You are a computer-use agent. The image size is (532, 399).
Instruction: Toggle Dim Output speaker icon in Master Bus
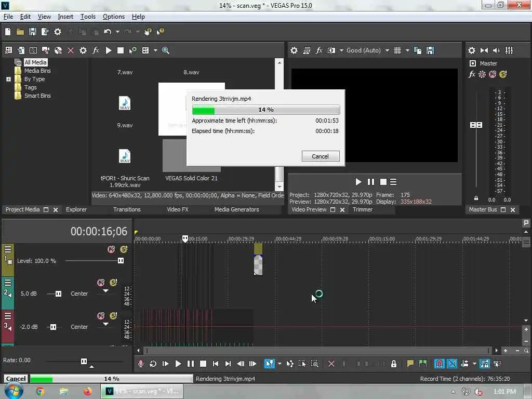496,50
